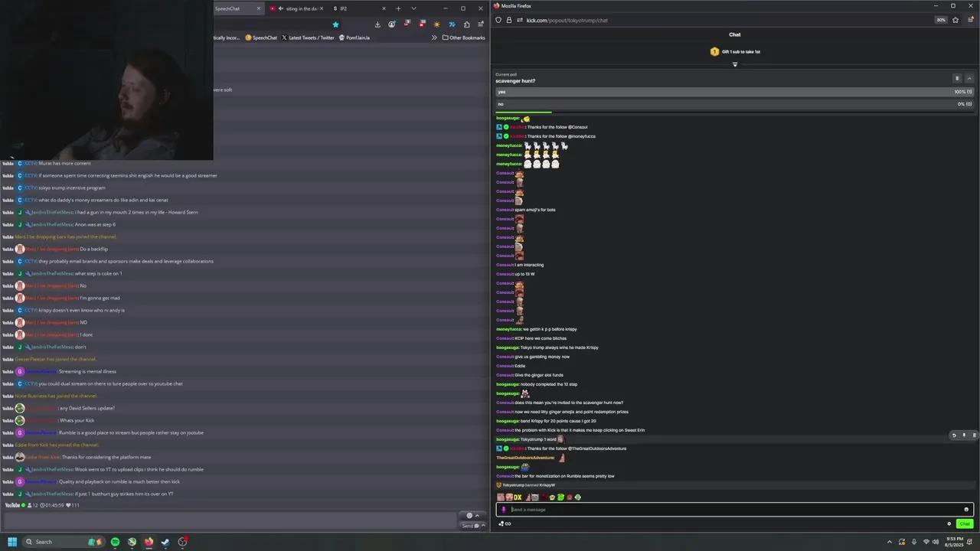Open Firefox from the taskbar
This screenshot has height=551, width=980.
[149, 542]
